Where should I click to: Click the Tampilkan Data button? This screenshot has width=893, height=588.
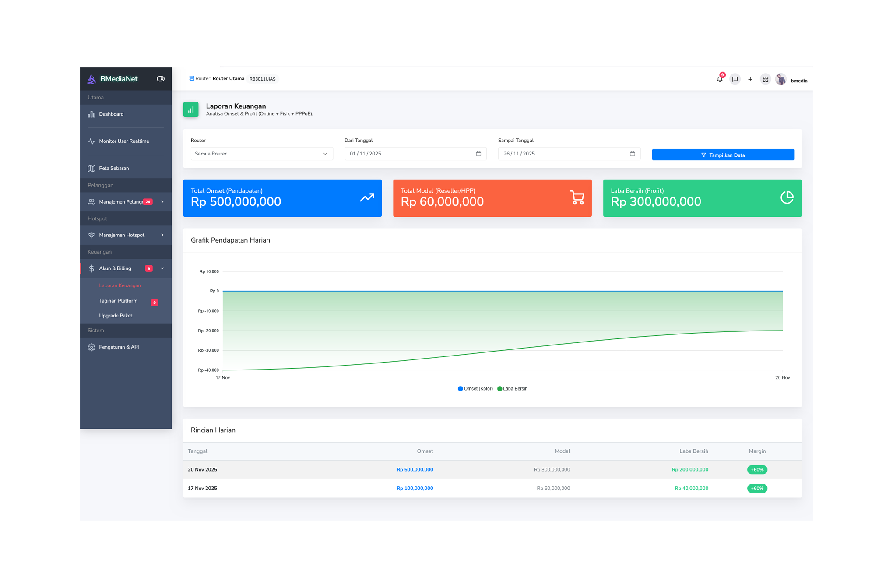pos(723,155)
